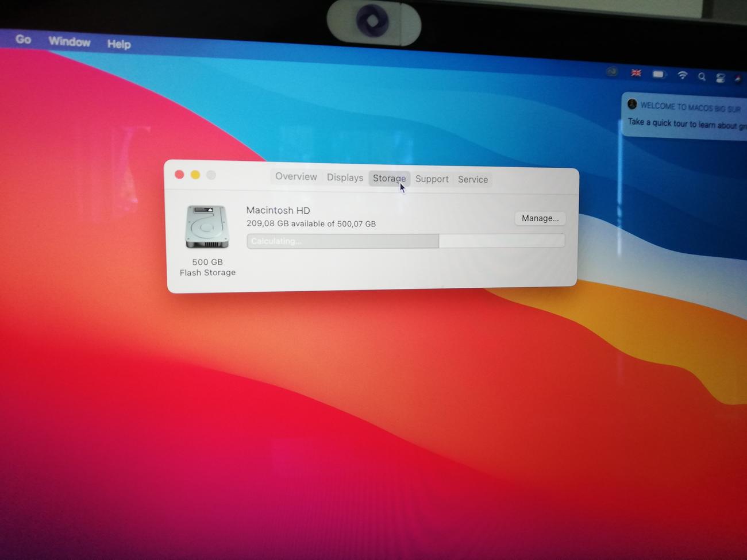
Task: Click the Macintosh HD drive icon
Action: [x=207, y=227]
